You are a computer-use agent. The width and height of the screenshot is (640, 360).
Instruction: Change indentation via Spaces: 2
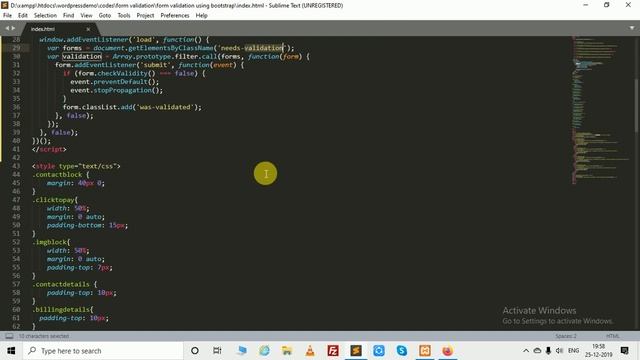click(x=566, y=336)
